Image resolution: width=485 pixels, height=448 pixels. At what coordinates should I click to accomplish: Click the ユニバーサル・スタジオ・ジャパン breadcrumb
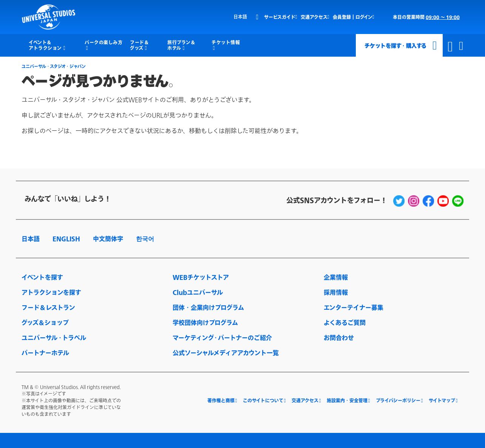point(54,66)
